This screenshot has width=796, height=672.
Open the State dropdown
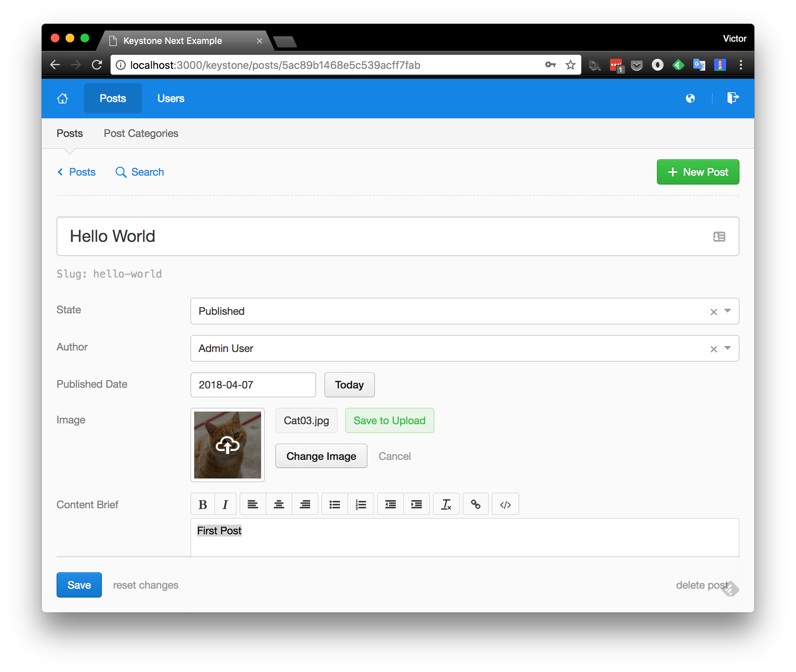[x=727, y=311]
